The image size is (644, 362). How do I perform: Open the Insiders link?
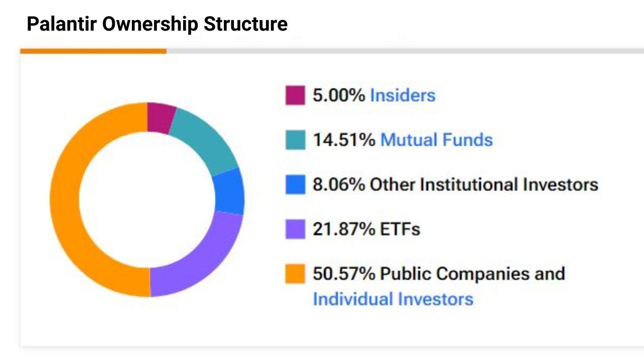pos(403,96)
